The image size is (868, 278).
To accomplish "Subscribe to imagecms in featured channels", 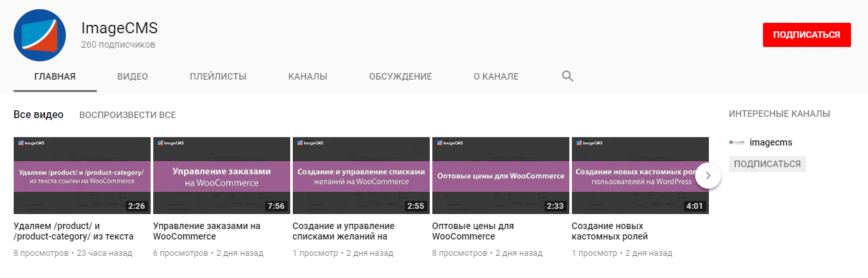I will point(768,164).
